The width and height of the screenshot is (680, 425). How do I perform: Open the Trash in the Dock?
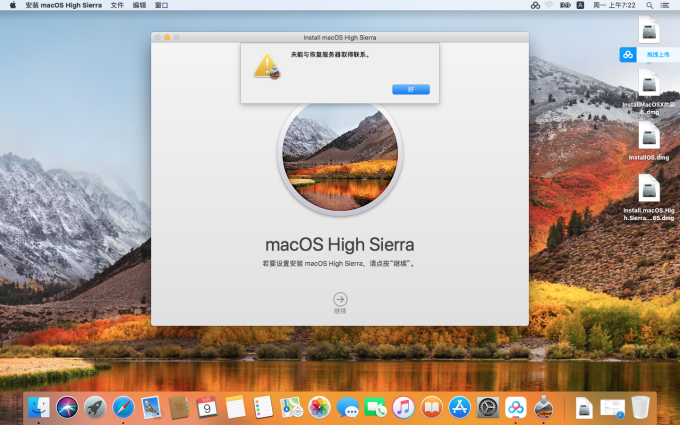coord(641,408)
